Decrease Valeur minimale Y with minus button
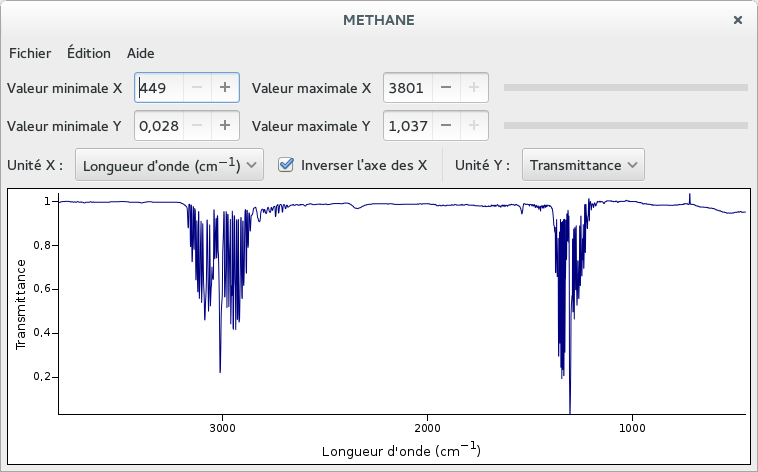 coord(197,126)
